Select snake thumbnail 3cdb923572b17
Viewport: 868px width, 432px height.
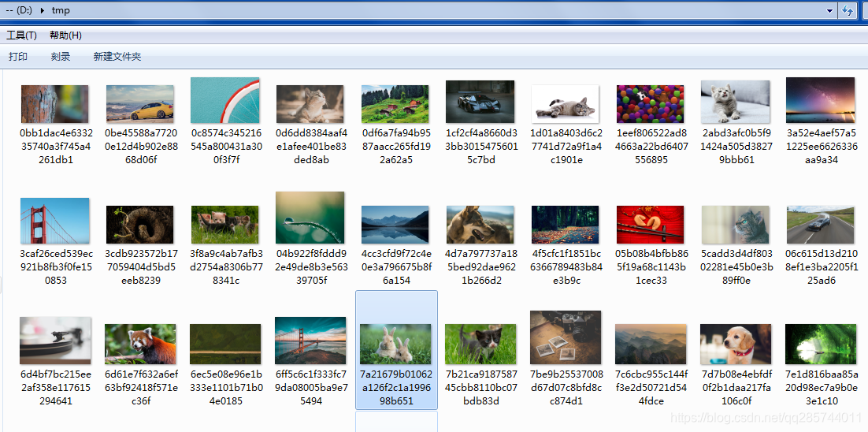click(x=139, y=225)
